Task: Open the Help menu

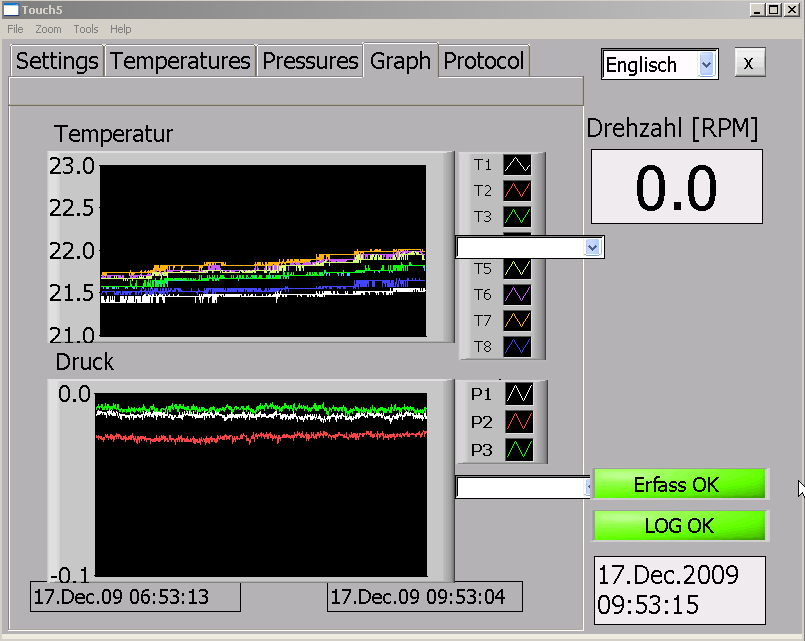Action: [121, 29]
